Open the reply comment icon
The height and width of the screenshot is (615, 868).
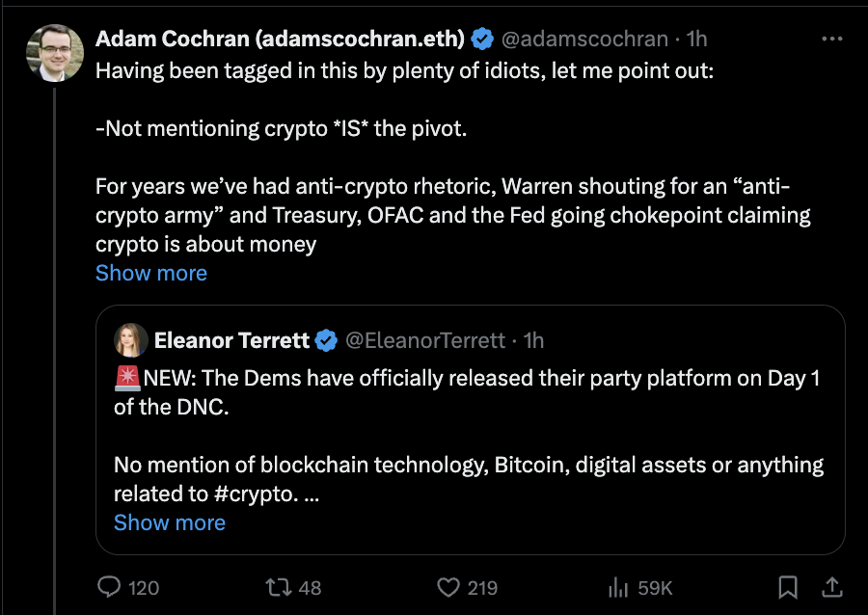point(109,587)
